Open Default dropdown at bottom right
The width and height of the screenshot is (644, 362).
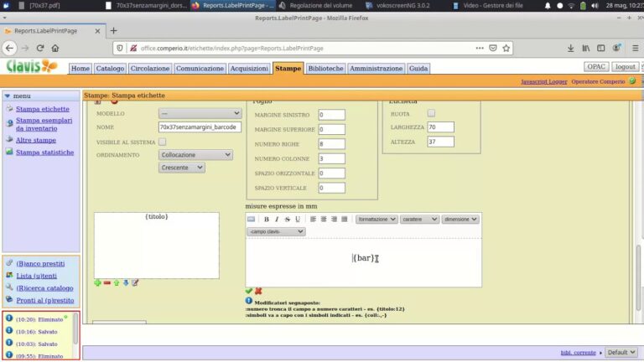(x=621, y=352)
